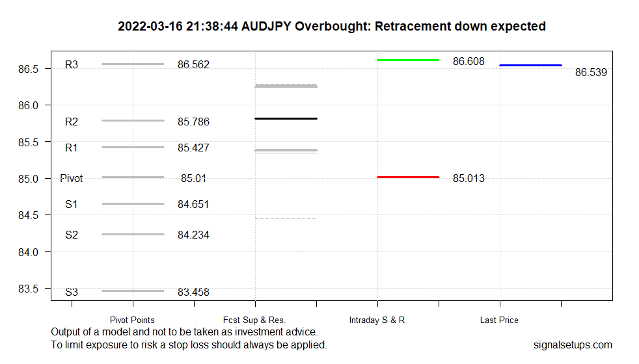Click the green intraday resistance line
Viewport: 639px width, 364px height.
(408, 60)
